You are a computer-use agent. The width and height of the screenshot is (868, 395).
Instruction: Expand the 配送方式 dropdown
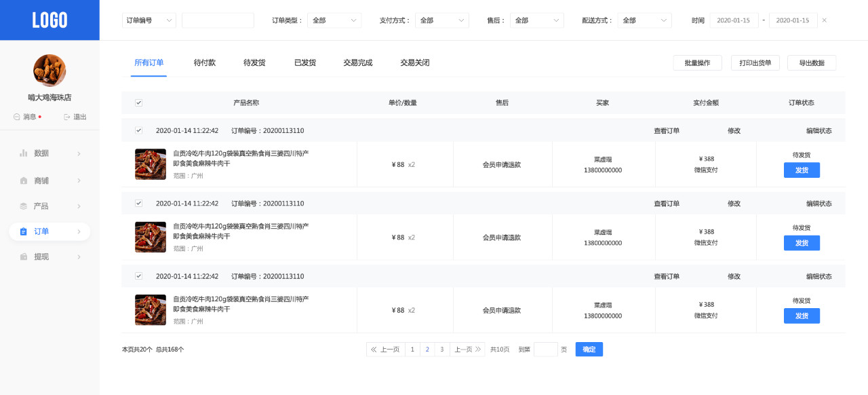pos(644,20)
